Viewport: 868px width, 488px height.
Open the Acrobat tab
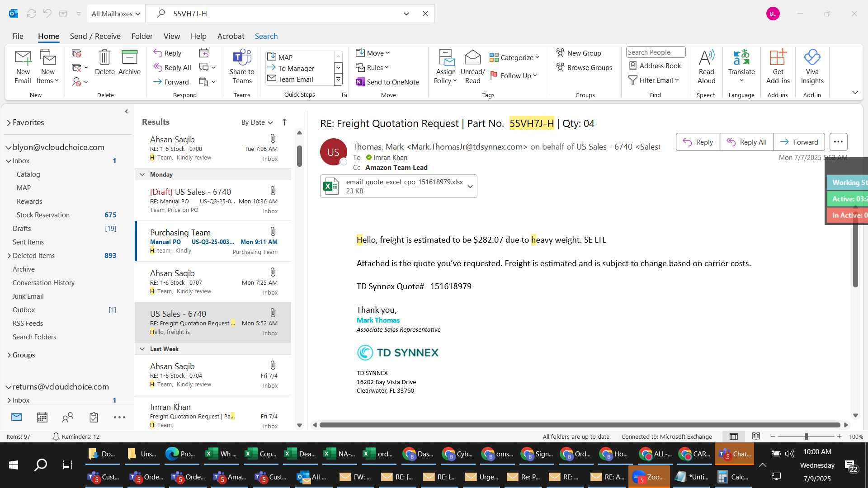click(231, 36)
